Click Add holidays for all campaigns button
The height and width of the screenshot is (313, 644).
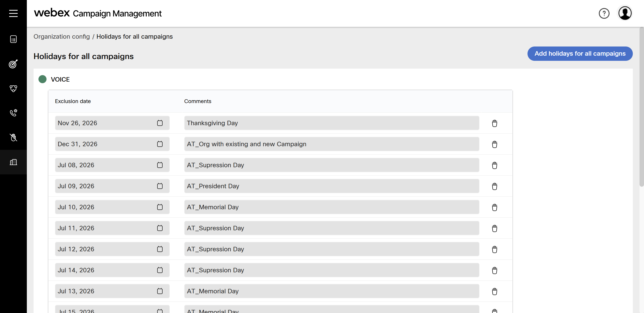pyautogui.click(x=580, y=53)
